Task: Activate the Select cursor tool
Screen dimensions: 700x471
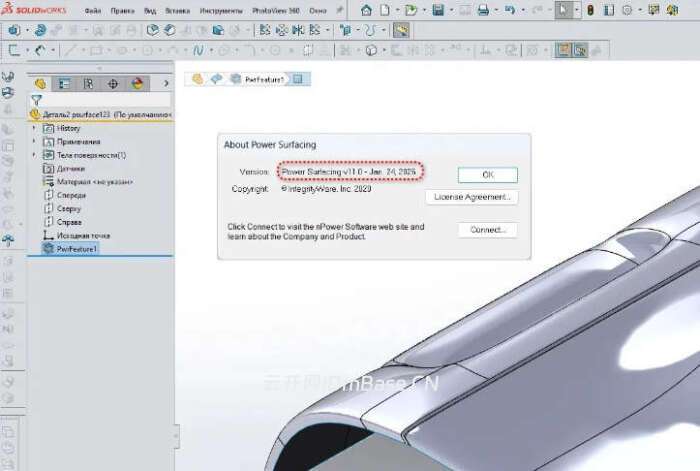Action: (563, 10)
